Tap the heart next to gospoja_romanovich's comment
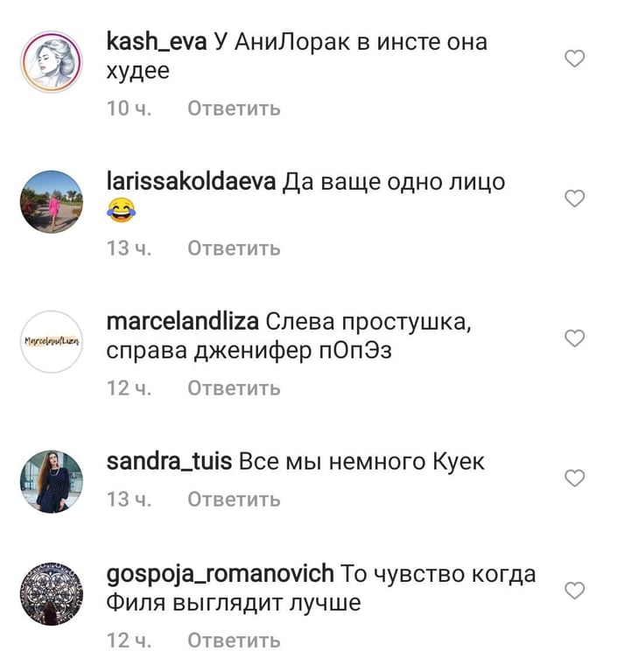The height and width of the screenshot is (672, 624). click(575, 591)
